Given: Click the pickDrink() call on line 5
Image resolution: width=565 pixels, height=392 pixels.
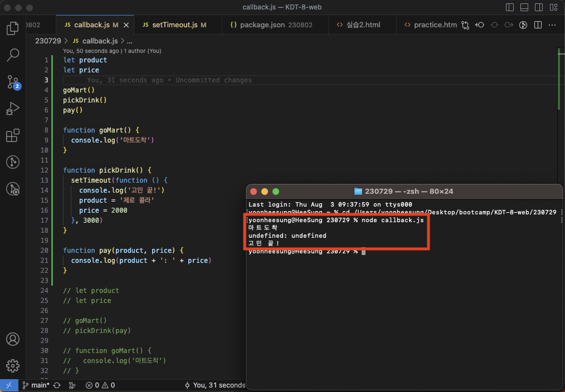Looking at the screenshot, I should coord(85,100).
